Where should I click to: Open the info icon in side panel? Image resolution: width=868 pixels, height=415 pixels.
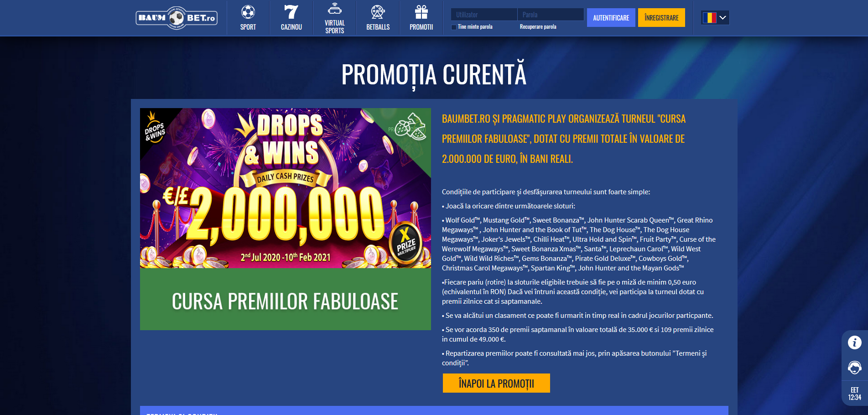(855, 342)
